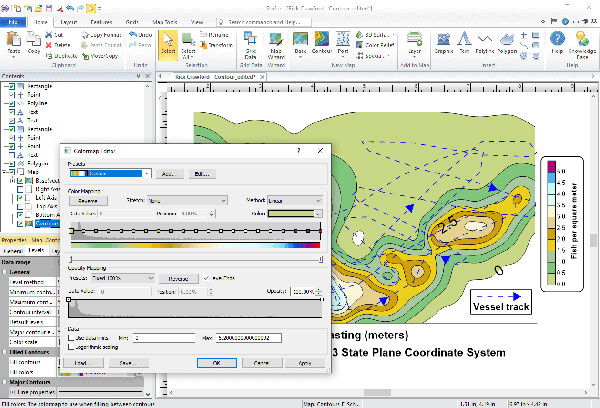Click the Copy icon in the ribbon
The width and height of the screenshot is (600, 408).
(34, 39)
